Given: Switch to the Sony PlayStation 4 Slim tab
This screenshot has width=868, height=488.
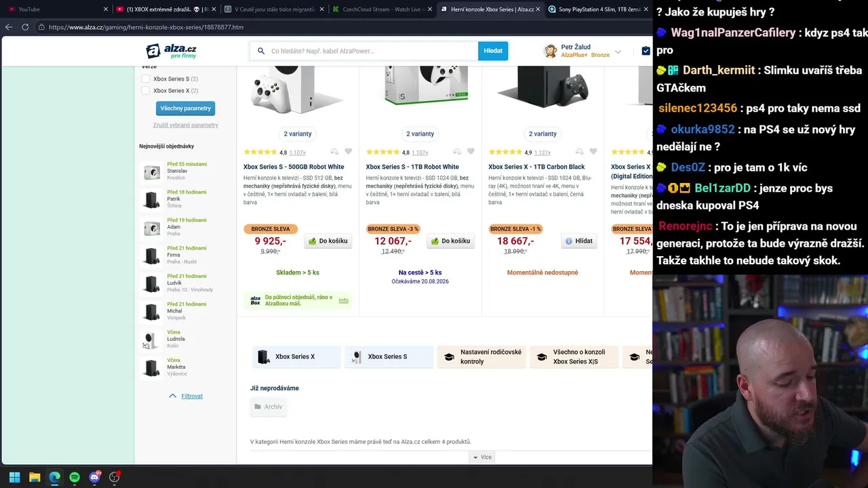Looking at the screenshot, I should pyautogui.click(x=598, y=9).
